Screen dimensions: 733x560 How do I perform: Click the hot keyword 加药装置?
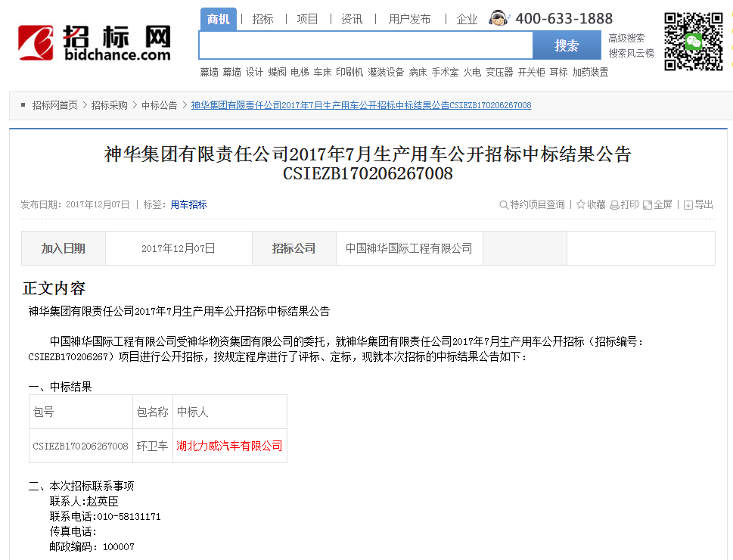[x=591, y=72]
